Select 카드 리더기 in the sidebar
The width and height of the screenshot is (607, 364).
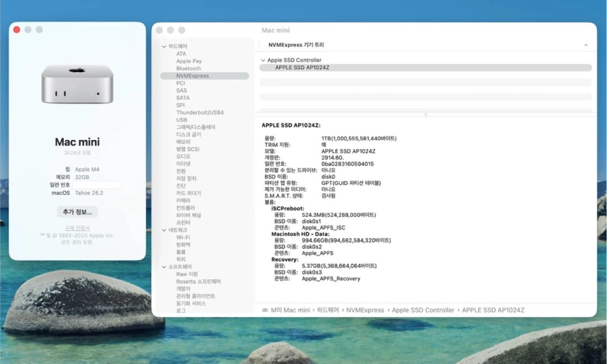[188, 193]
